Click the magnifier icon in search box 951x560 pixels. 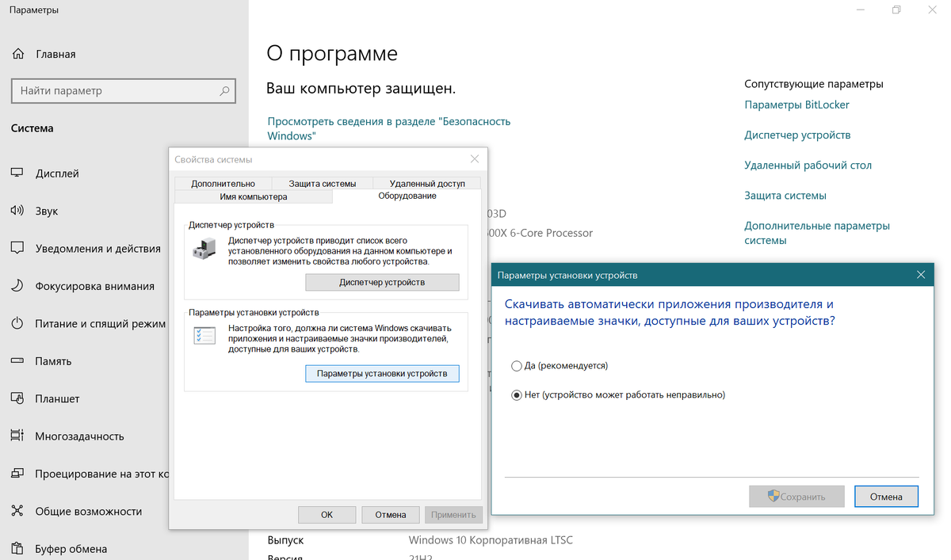pos(224,90)
